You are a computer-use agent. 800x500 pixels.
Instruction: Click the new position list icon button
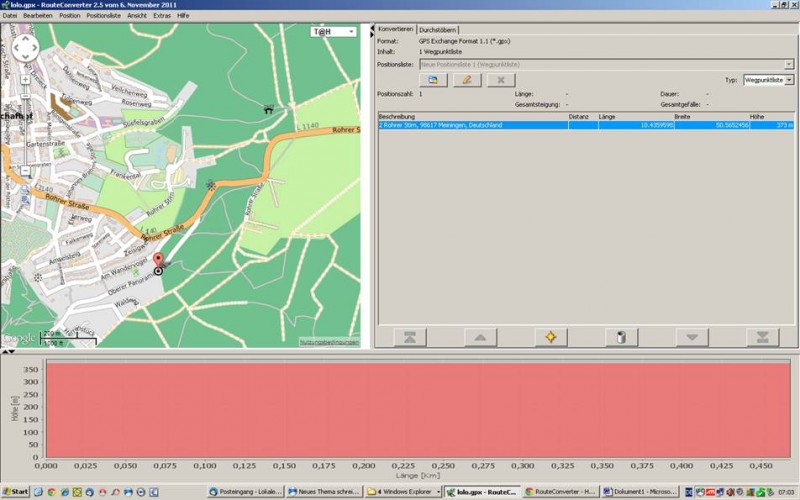[x=432, y=79]
